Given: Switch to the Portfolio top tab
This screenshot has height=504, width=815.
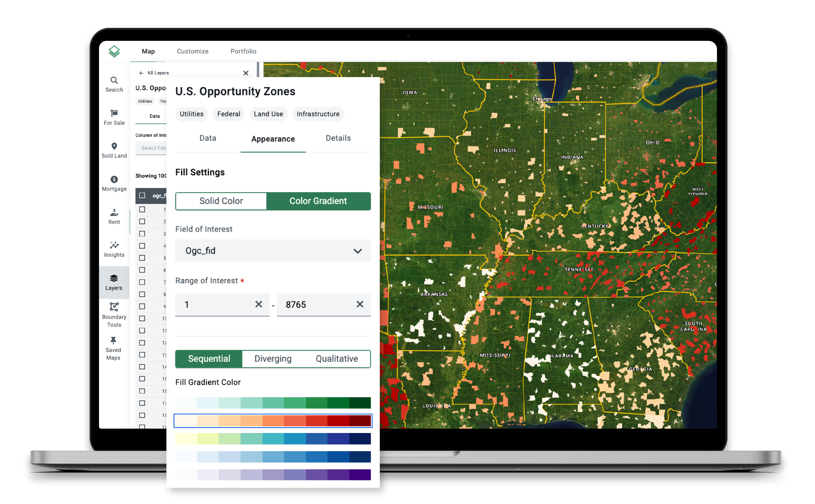Looking at the screenshot, I should pyautogui.click(x=243, y=51).
